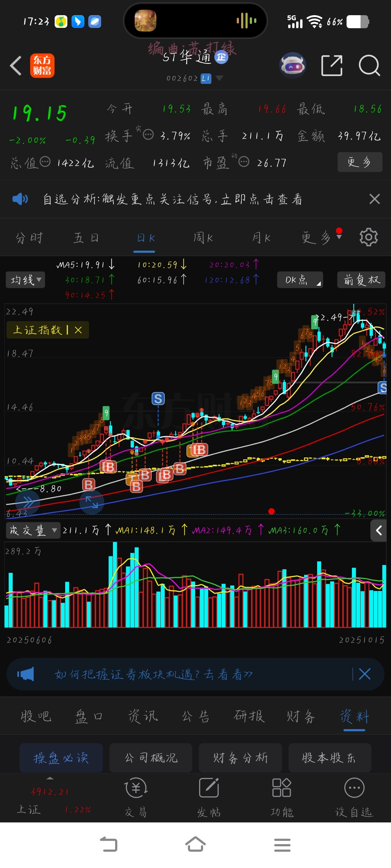Tap the red dot marker on chart axis

[272, 511]
